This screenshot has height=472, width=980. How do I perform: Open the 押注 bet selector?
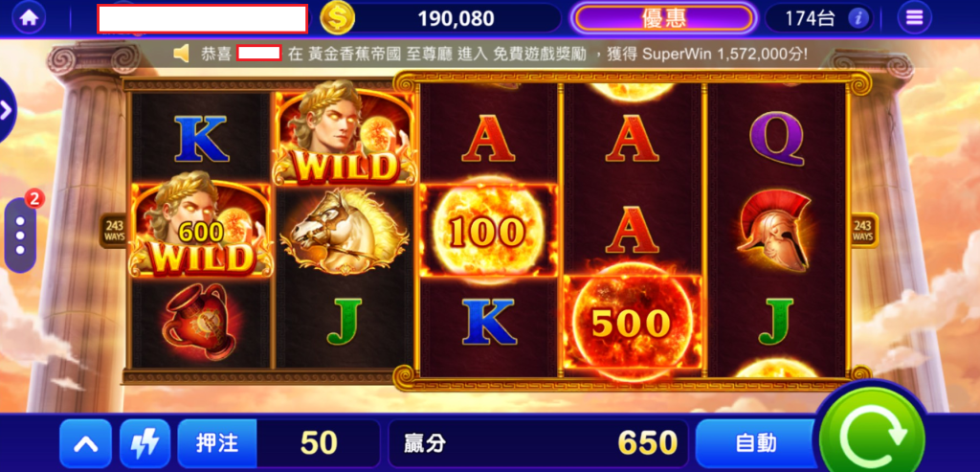click(x=217, y=443)
